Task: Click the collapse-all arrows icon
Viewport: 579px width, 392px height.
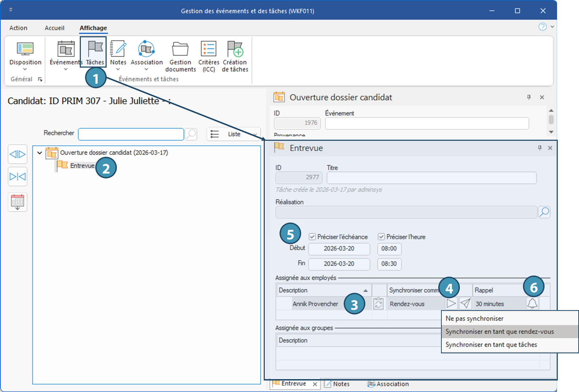Action: 17,177
